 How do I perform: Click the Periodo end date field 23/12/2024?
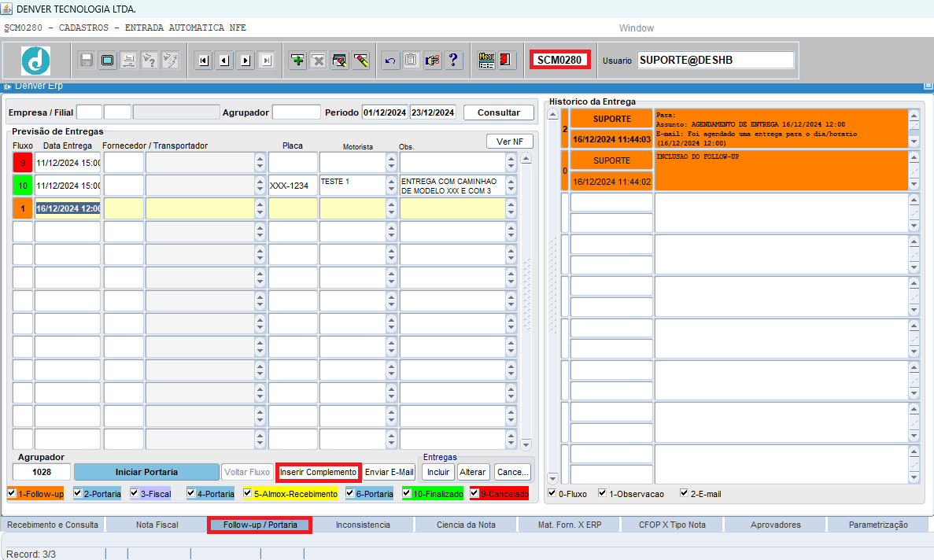click(x=433, y=112)
